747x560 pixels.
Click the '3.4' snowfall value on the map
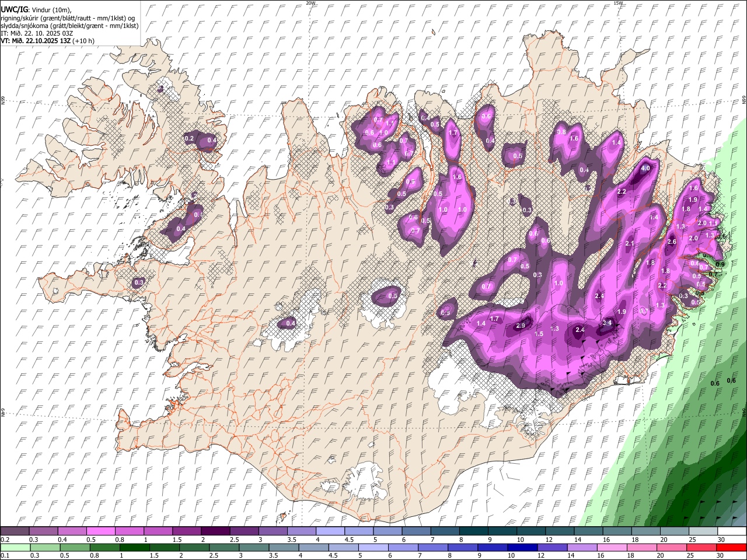tap(607, 323)
